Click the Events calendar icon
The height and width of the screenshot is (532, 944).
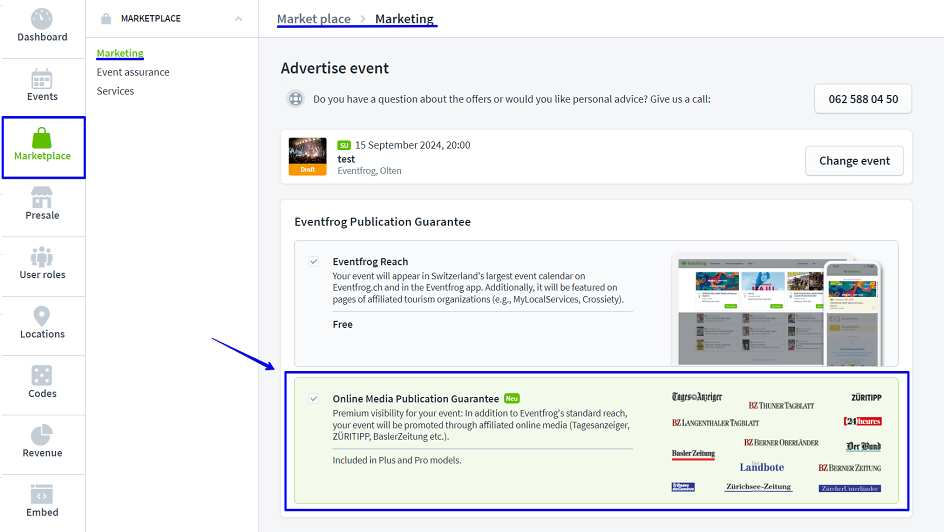pos(42,79)
